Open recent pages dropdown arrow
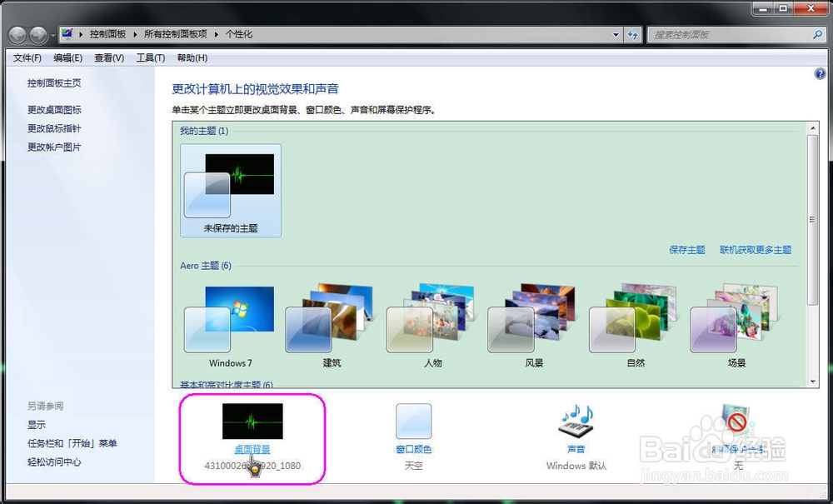 tap(53, 36)
